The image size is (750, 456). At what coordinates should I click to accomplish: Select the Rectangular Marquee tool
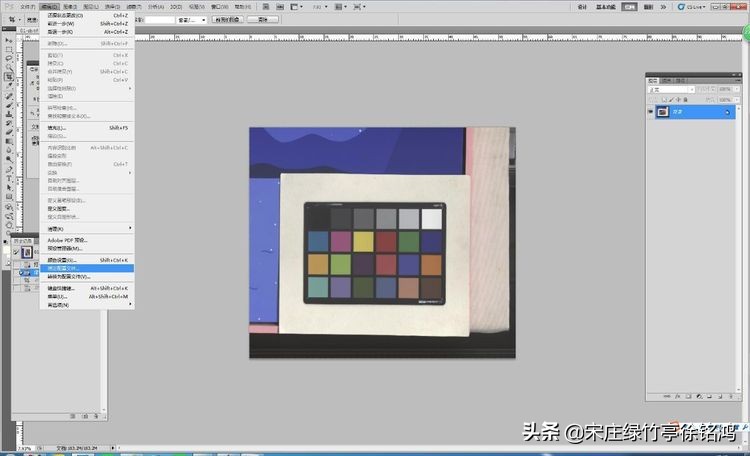(x=9, y=50)
